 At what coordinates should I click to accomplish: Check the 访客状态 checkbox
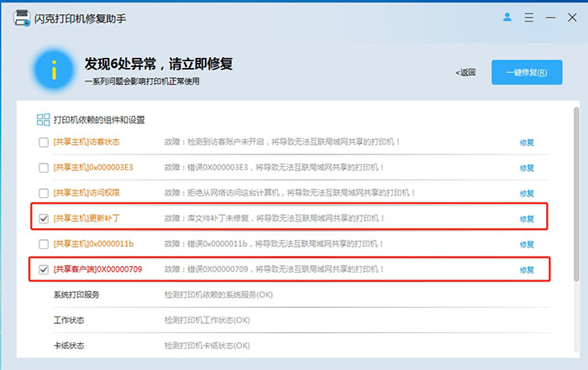pyautogui.click(x=44, y=143)
